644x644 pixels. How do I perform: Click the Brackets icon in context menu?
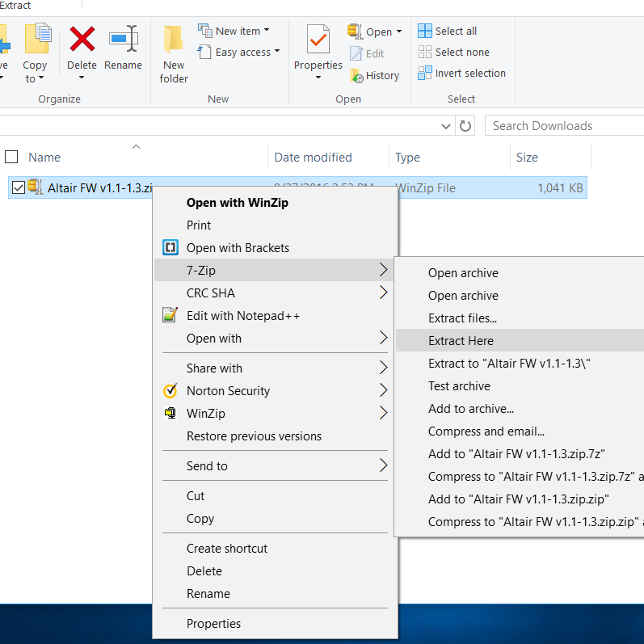[170, 247]
